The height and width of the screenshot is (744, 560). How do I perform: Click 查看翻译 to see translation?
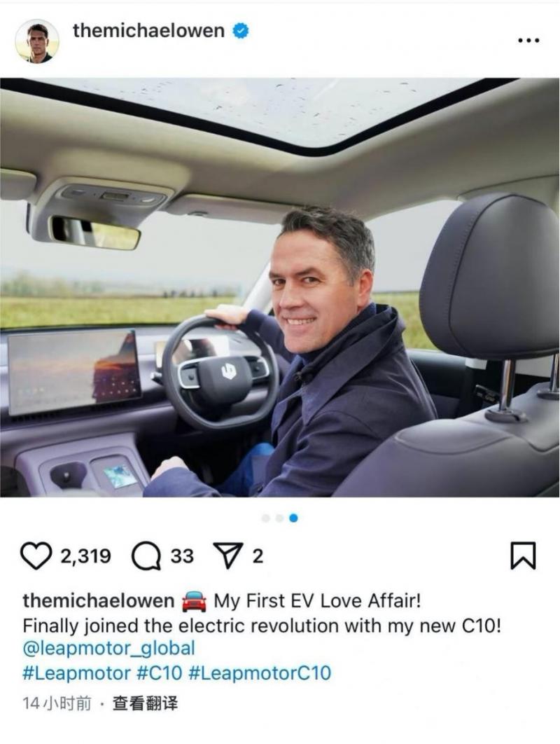click(145, 703)
